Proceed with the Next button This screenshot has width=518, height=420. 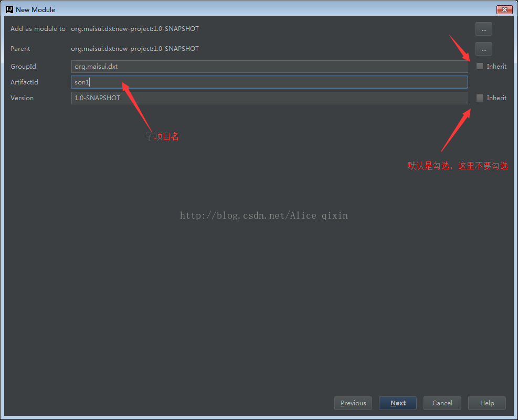pyautogui.click(x=398, y=403)
